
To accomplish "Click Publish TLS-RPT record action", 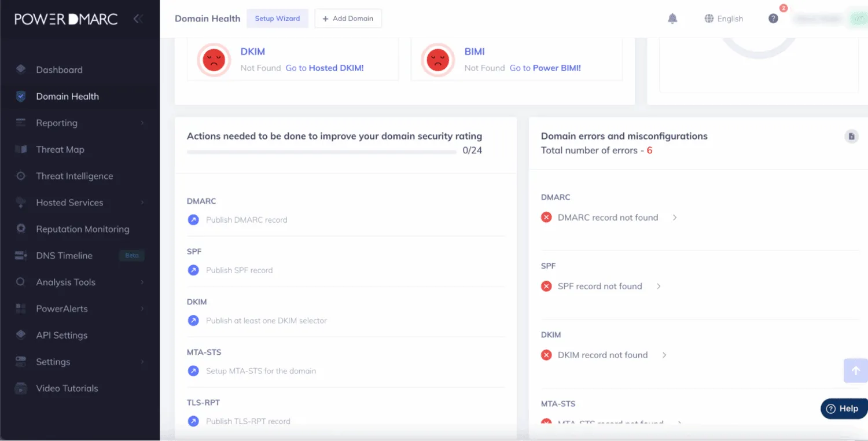I will pyautogui.click(x=248, y=421).
